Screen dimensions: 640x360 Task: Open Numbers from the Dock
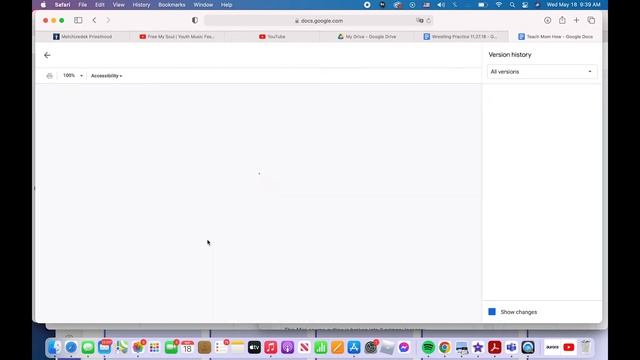coord(321,347)
